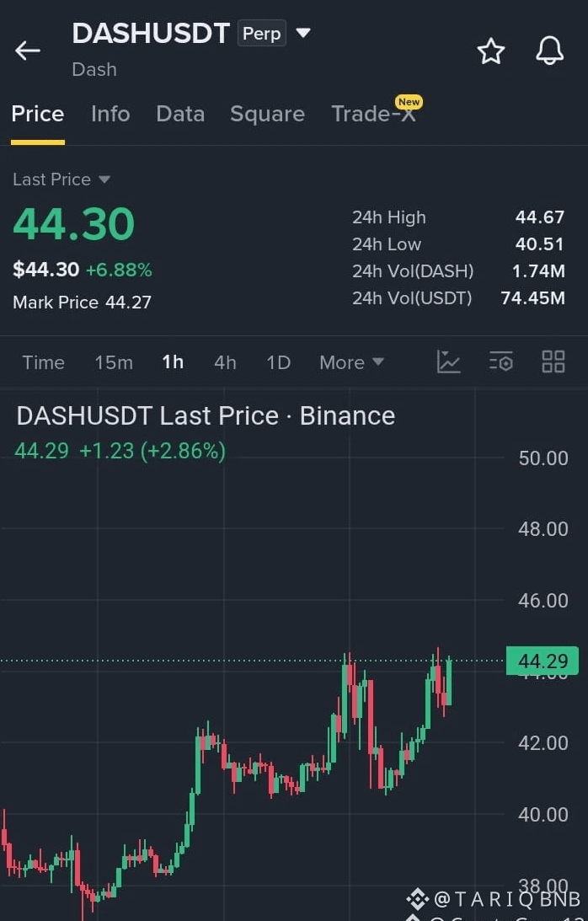The image size is (588, 921).
Task: Select the 1h chart interval
Action: 173,362
